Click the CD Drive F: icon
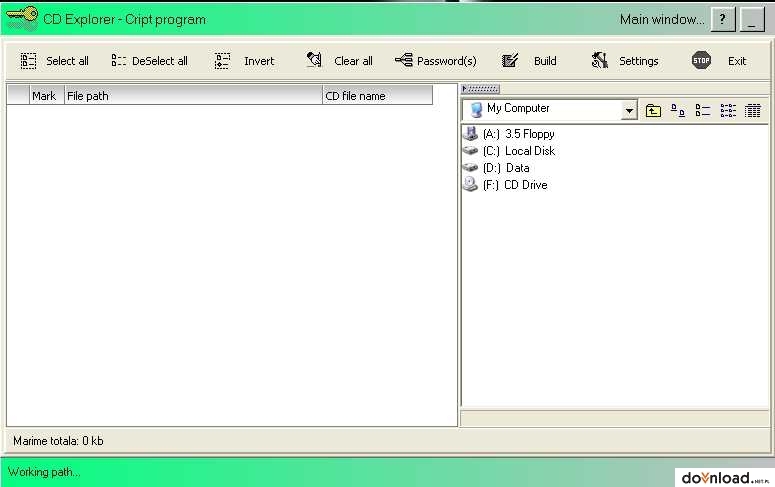The width and height of the screenshot is (775, 487). click(470, 184)
